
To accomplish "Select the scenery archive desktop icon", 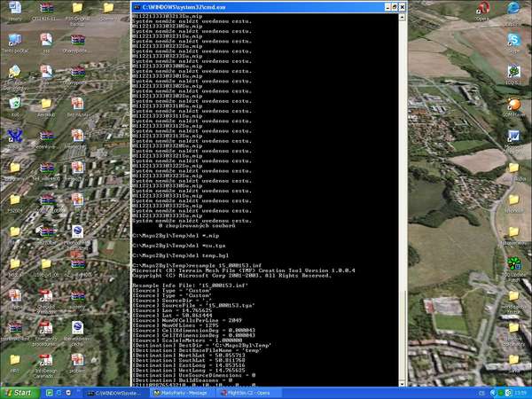I will point(78,300).
